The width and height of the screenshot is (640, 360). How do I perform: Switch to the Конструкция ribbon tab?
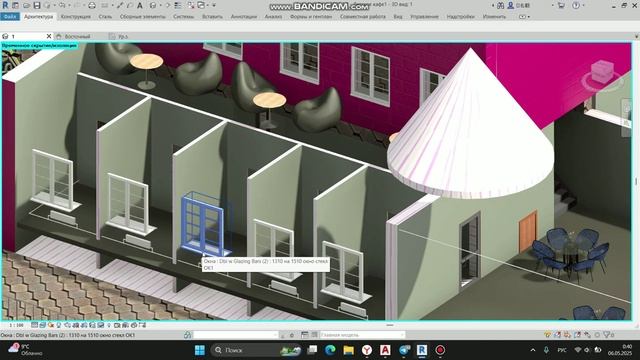click(76, 17)
